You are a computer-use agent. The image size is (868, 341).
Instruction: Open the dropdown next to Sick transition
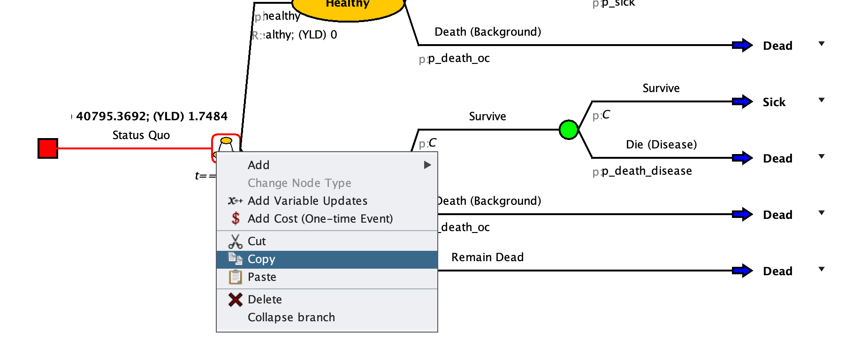[821, 100]
